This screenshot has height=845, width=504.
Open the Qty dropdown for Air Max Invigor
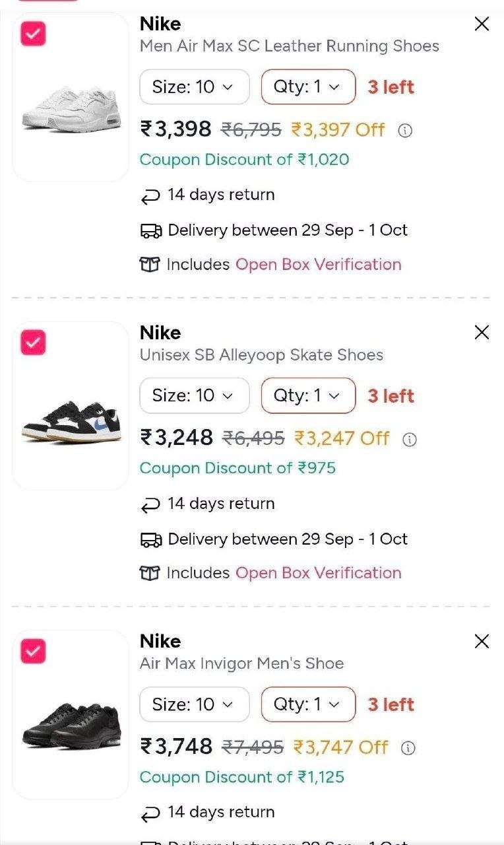click(x=308, y=704)
